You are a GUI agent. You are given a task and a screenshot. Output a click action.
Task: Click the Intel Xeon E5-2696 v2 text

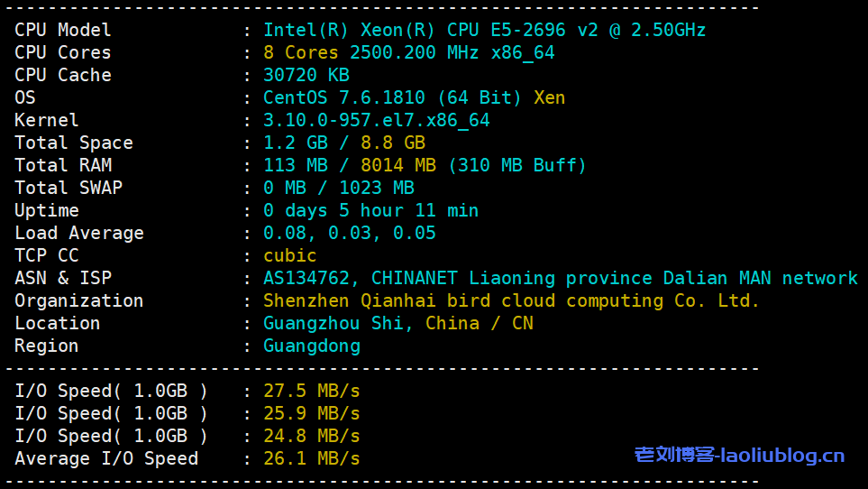[x=484, y=30]
